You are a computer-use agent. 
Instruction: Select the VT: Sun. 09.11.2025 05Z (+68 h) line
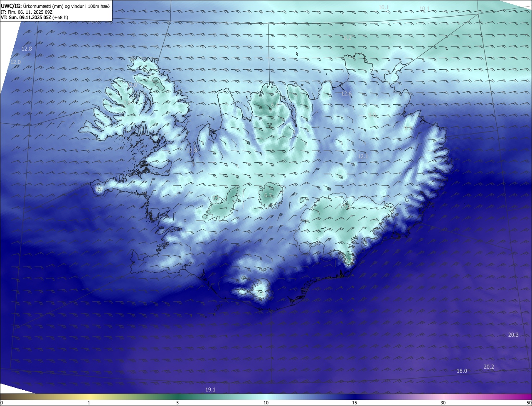pyautogui.click(x=34, y=17)
